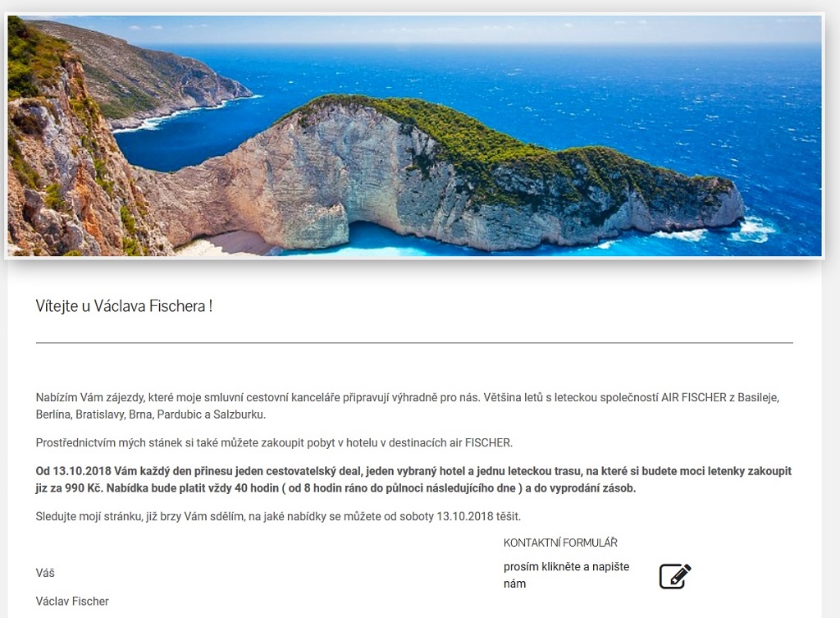Click the horizontal divider under the heading
Screen dimensions: 840x618
coord(414,342)
